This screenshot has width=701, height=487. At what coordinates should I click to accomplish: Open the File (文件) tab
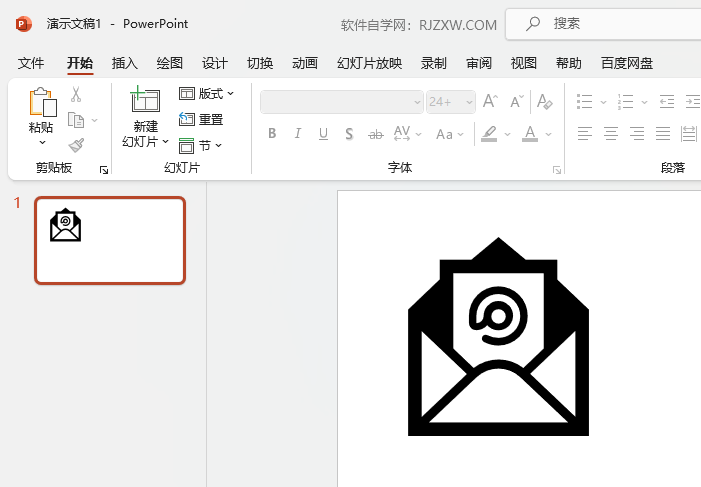tap(31, 63)
